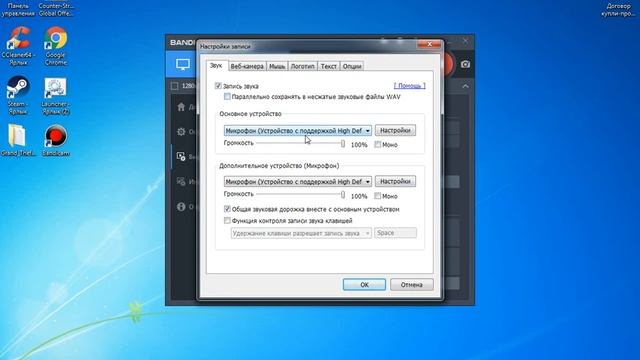Open the CCleaner64 desktop shortcut

[18, 46]
